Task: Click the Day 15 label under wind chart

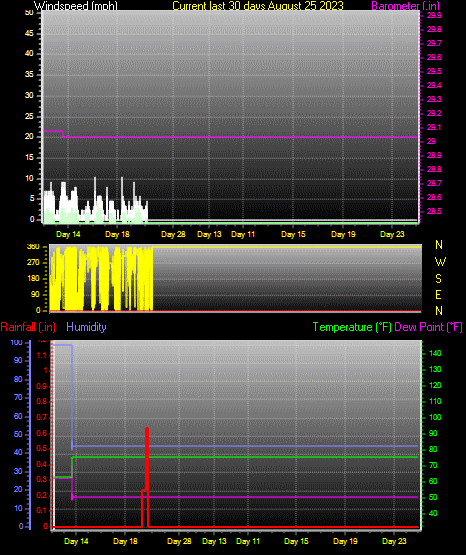Action: (x=293, y=234)
